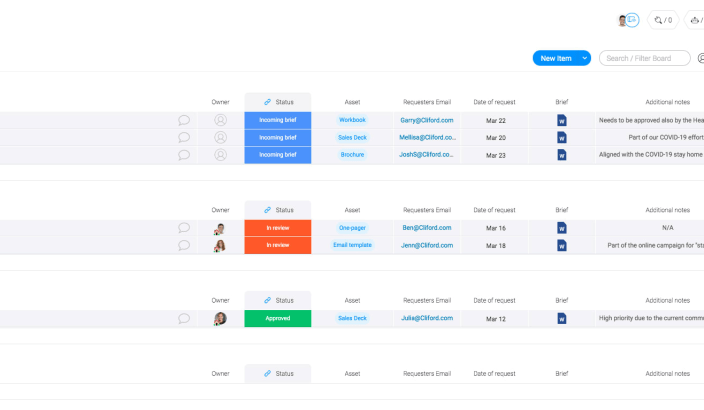This screenshot has width=704, height=410.
Task: Open email link Garry@Cliford.com
Action: (427, 120)
